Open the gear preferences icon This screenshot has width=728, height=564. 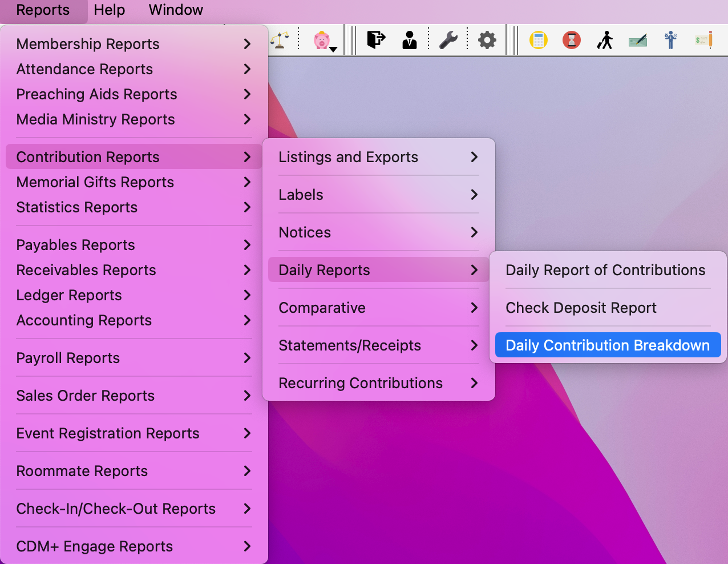pyautogui.click(x=487, y=40)
